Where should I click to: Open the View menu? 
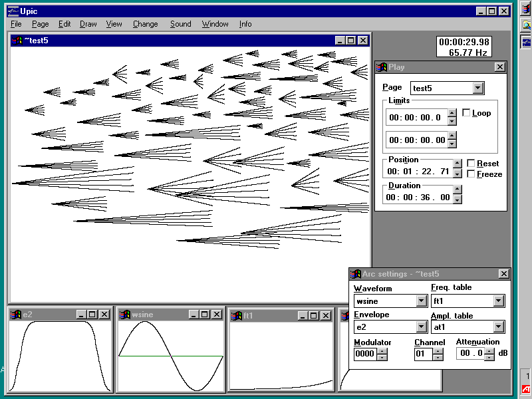click(x=114, y=24)
